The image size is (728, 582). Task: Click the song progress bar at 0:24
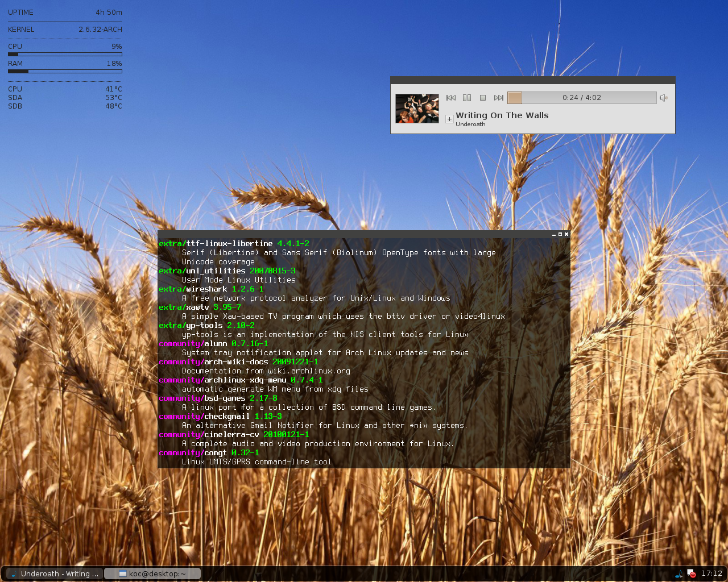click(581, 98)
